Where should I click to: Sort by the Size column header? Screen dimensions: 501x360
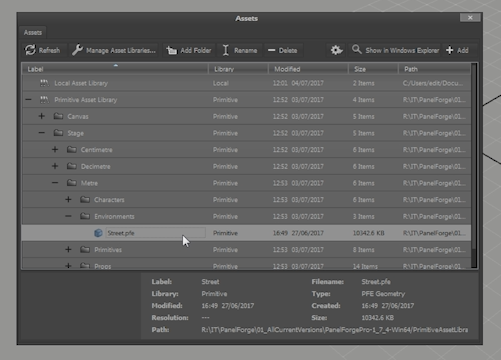(373, 69)
